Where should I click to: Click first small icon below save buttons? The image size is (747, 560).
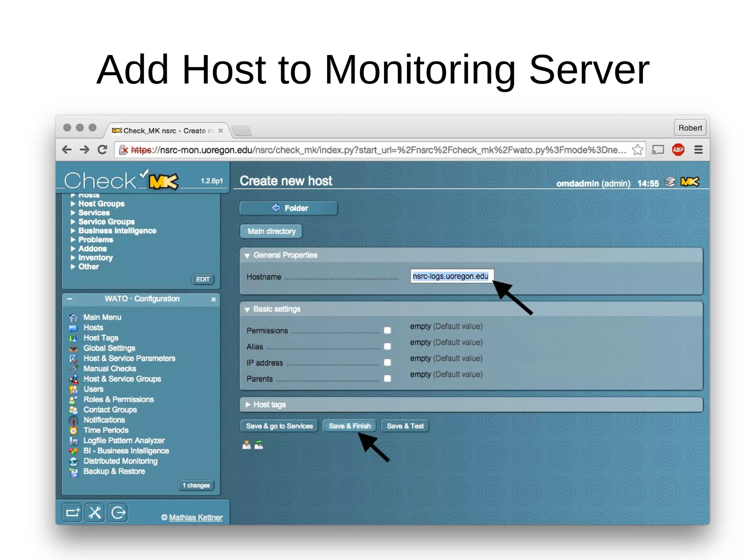(x=247, y=445)
